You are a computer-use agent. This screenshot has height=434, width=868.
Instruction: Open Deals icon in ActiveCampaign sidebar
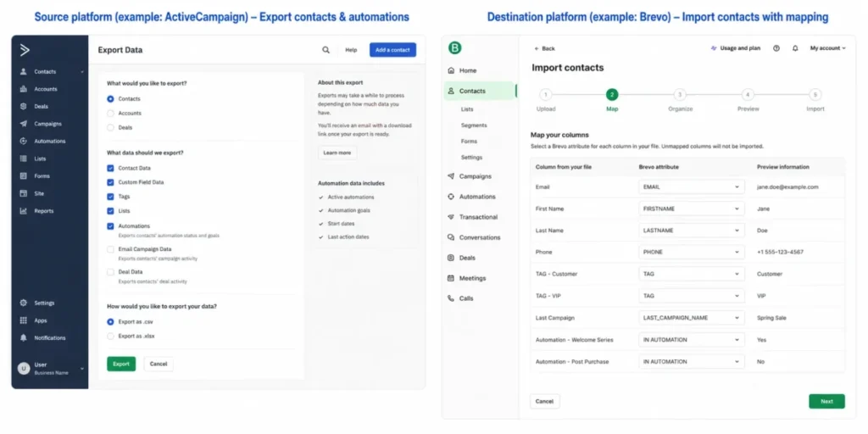(23, 106)
